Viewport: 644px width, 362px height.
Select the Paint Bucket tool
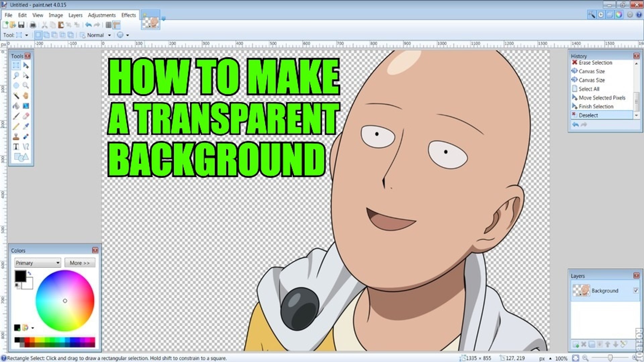click(x=16, y=106)
